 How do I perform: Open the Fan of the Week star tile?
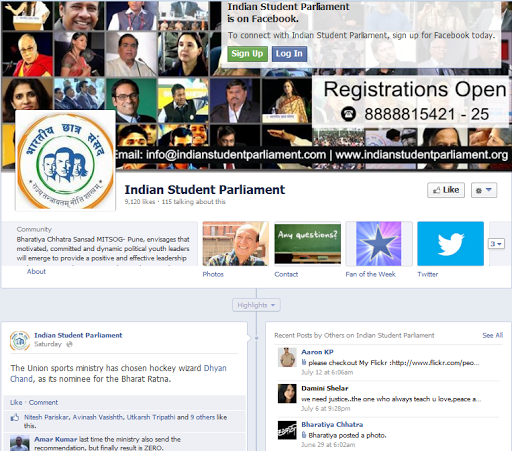click(379, 244)
